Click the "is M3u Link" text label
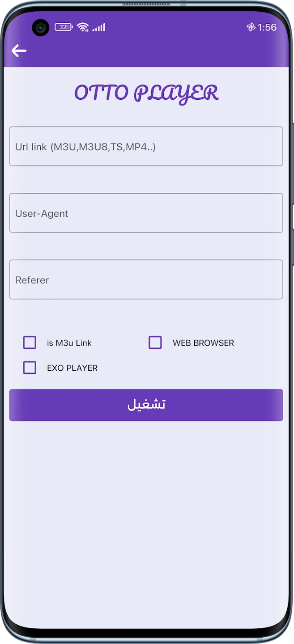 [x=69, y=343]
